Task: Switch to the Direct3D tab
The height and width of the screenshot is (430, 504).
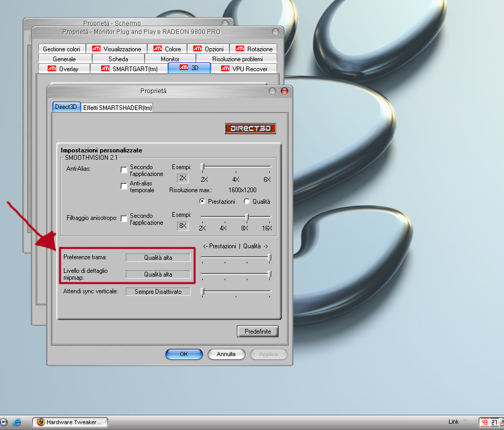Action: click(x=66, y=107)
